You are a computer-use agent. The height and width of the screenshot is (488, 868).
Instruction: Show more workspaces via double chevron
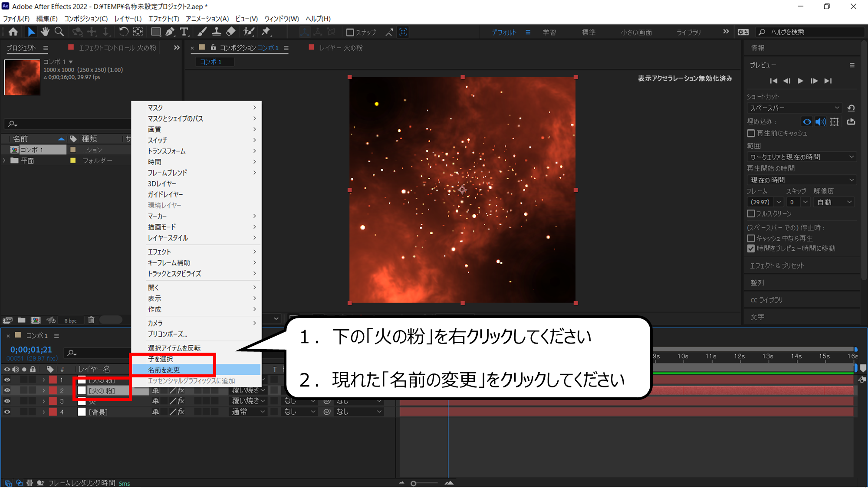[726, 32]
